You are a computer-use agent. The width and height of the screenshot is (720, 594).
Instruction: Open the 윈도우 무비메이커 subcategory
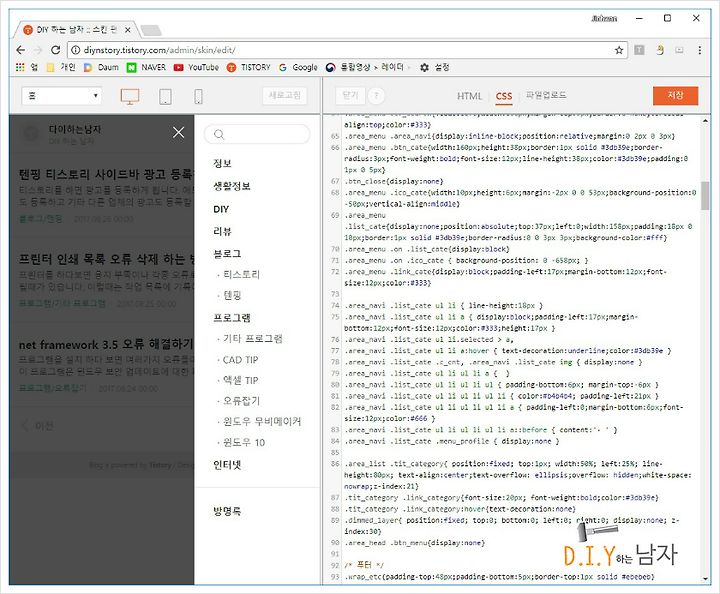tap(262, 421)
